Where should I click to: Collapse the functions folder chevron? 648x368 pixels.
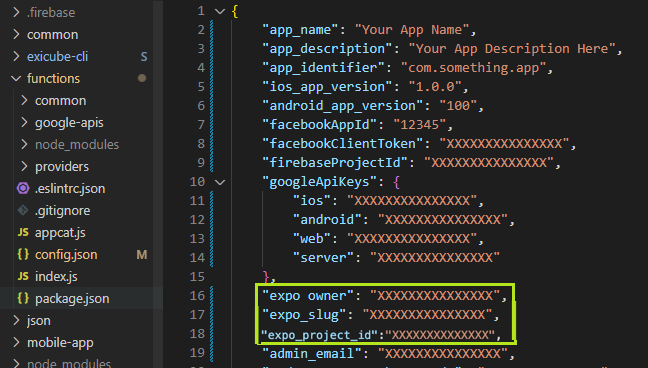point(16,78)
